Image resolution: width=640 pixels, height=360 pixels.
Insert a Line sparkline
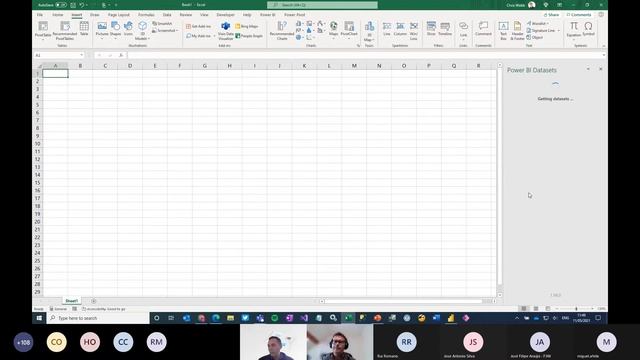[387, 29]
